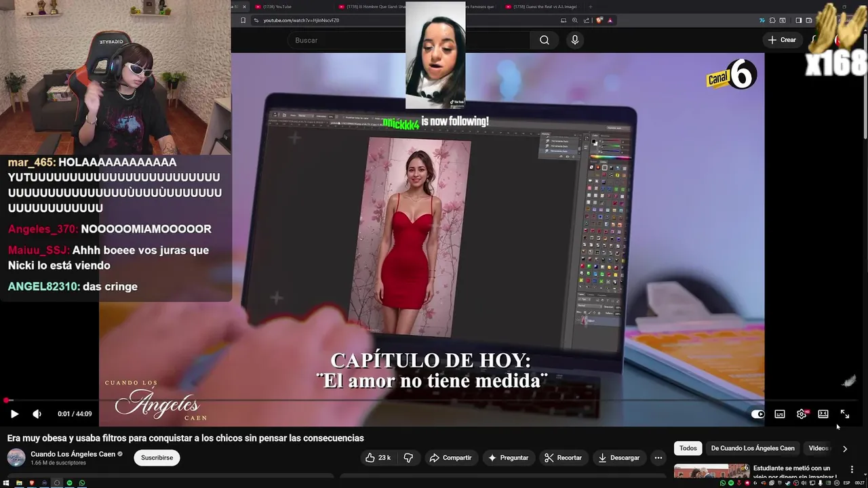Open more actions three-dot menu under video

click(x=658, y=457)
